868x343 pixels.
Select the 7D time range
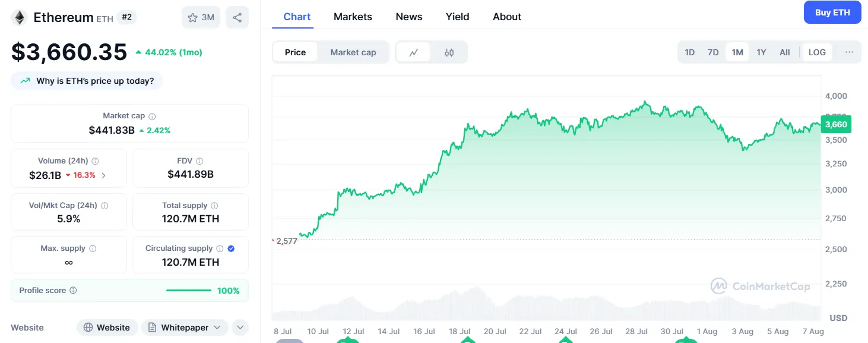coord(713,52)
